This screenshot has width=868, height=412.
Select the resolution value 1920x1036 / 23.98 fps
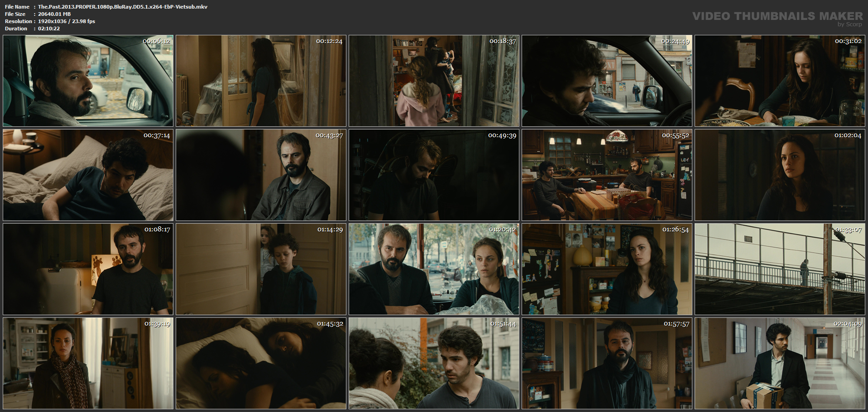(67, 21)
